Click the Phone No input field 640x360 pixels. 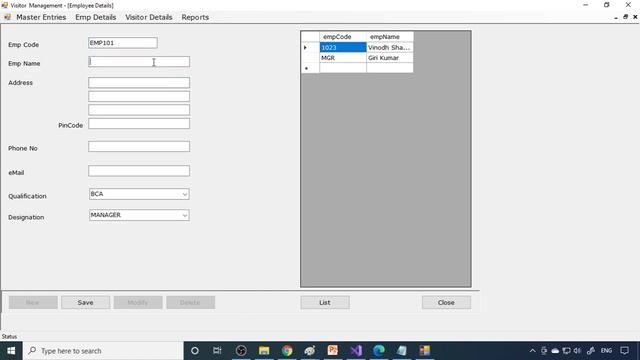point(139,147)
